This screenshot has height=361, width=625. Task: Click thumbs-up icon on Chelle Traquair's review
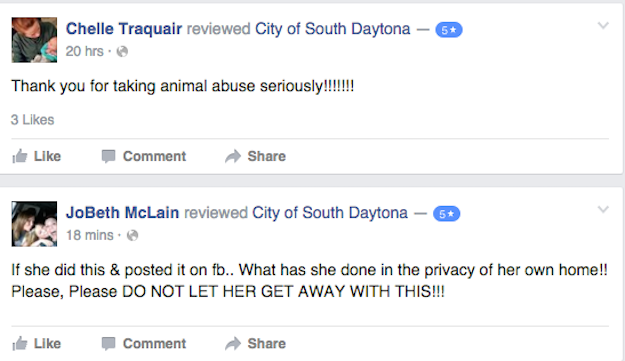(20, 156)
